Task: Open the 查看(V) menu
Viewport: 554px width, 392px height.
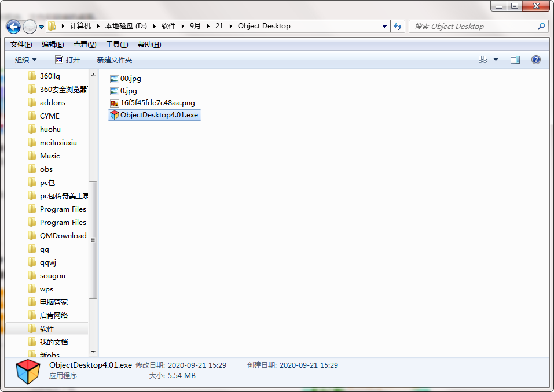Action: 85,45
